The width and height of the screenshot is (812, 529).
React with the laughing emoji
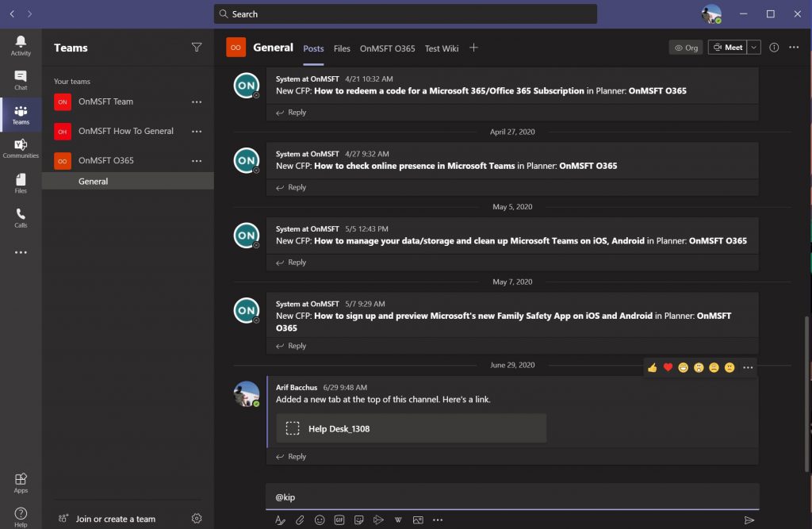click(x=683, y=367)
